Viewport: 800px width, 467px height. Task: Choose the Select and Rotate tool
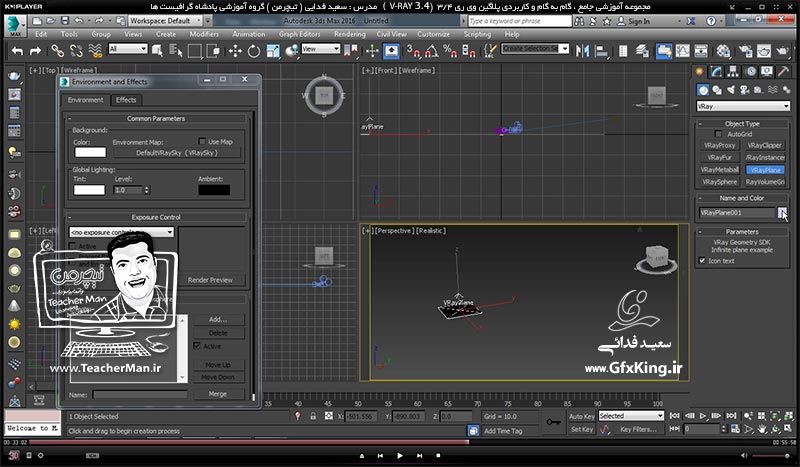coord(254,51)
